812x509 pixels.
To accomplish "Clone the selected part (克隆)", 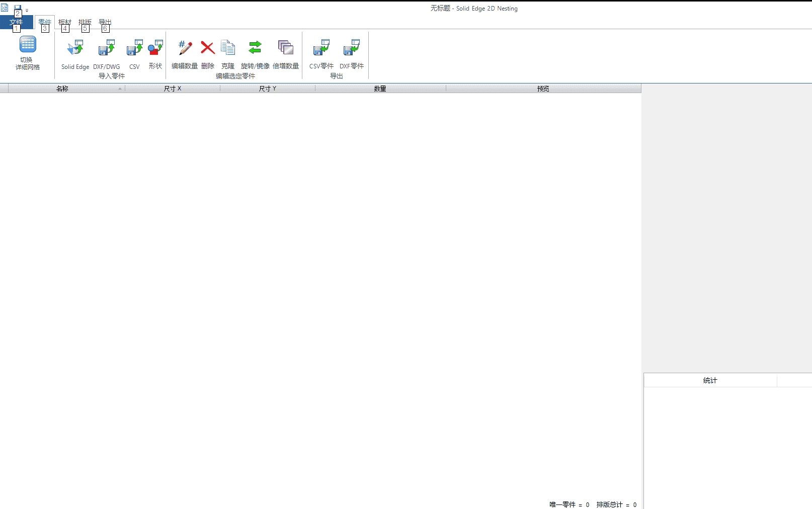I will coord(228,54).
